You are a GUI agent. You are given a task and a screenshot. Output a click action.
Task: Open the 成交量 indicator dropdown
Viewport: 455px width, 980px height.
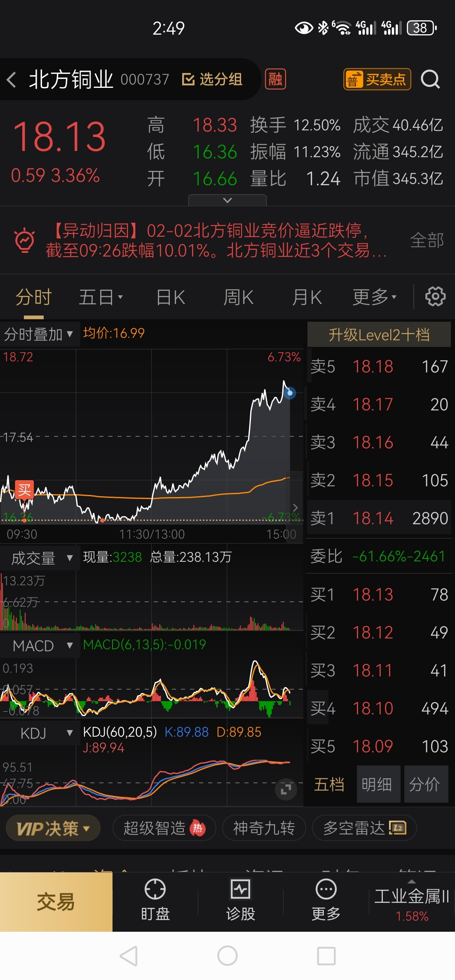pos(40,558)
